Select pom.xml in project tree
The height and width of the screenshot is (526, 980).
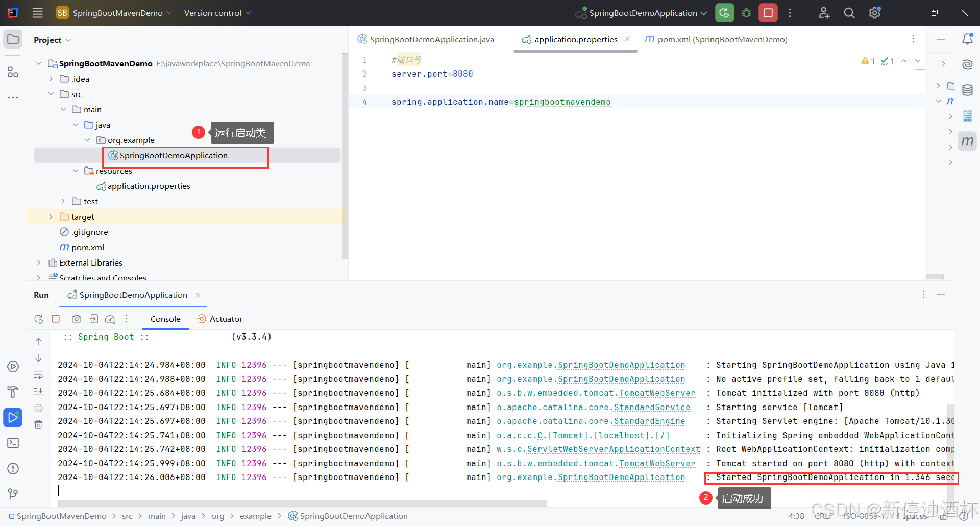82,247
